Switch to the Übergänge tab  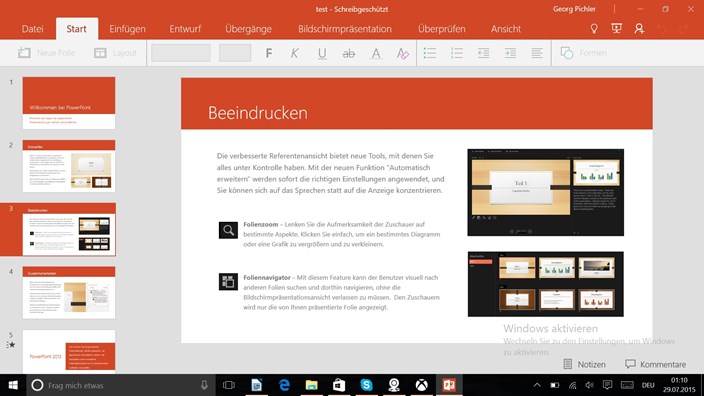point(248,29)
